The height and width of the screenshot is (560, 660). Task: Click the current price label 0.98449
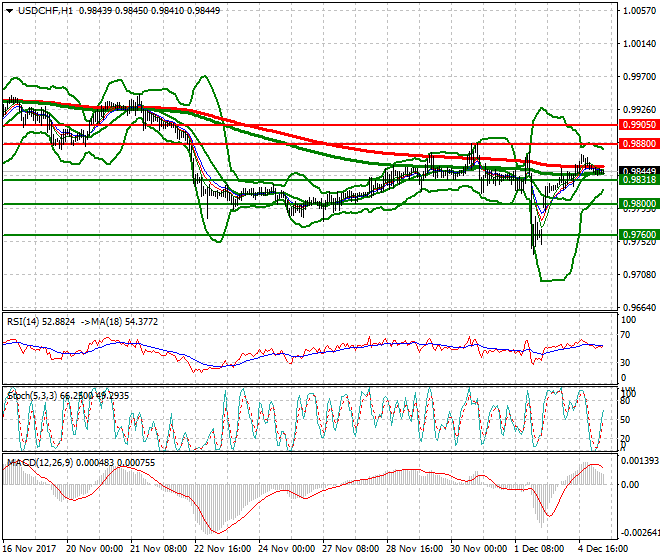click(638, 171)
